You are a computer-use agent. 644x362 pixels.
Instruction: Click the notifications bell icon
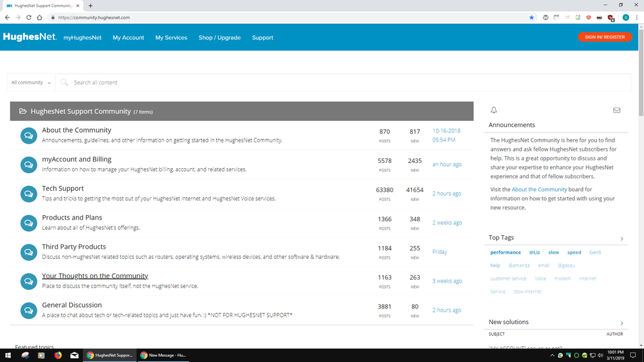coord(494,110)
